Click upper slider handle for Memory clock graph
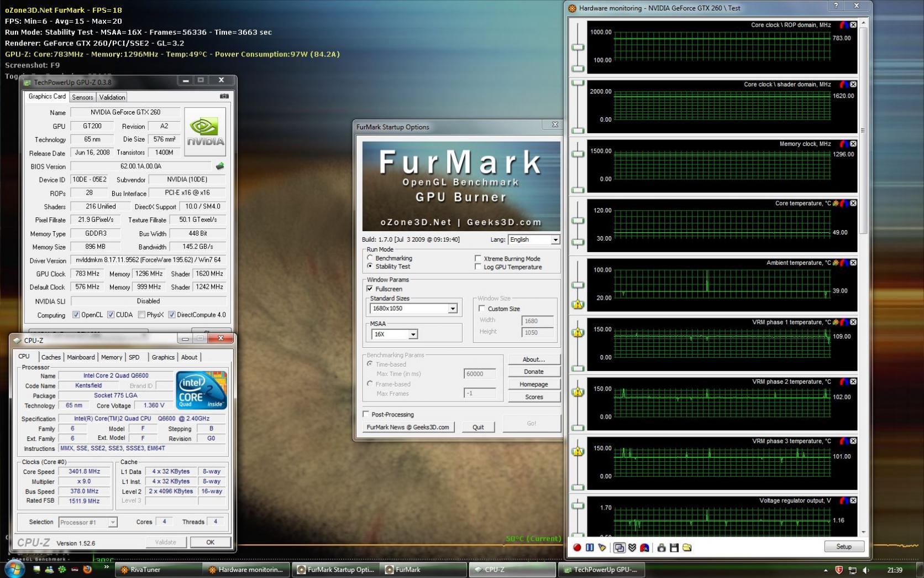This screenshot has height=578, width=924. coord(578,154)
